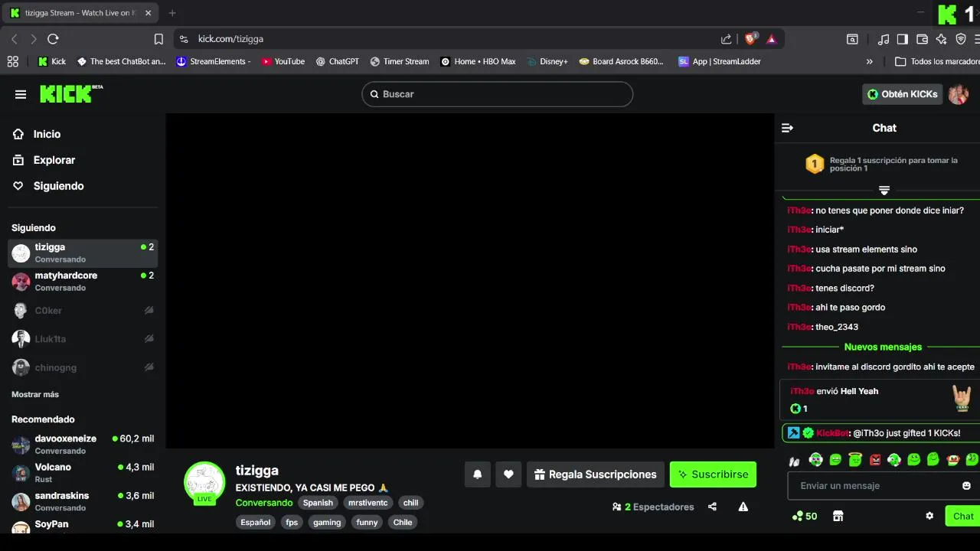This screenshot has width=980, height=551.
Task: Open davooxeneize recommended channel
Action: coord(83,444)
